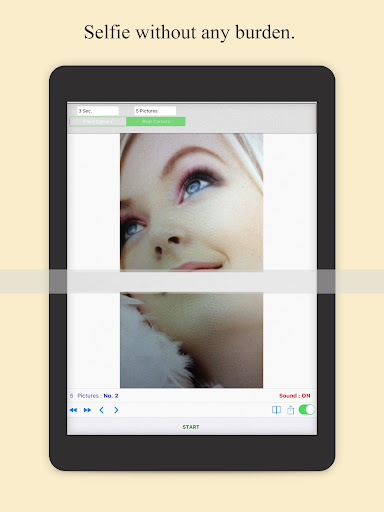384x512 pixels.
Task: Click the 'Sound : ON' label
Action: click(x=295, y=396)
